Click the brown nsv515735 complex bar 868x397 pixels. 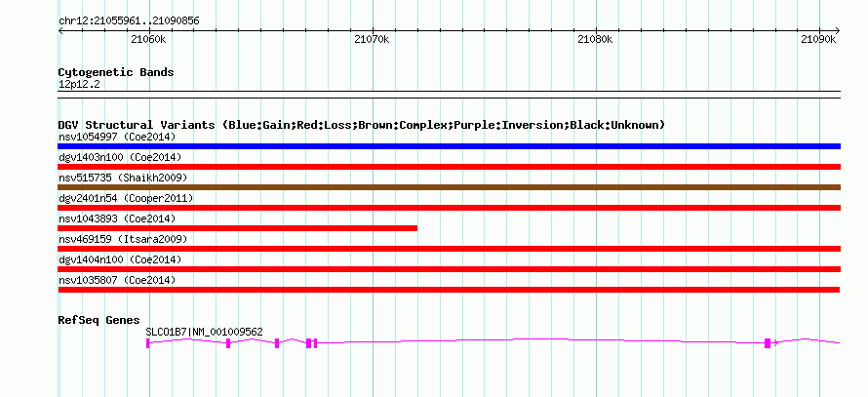point(449,187)
